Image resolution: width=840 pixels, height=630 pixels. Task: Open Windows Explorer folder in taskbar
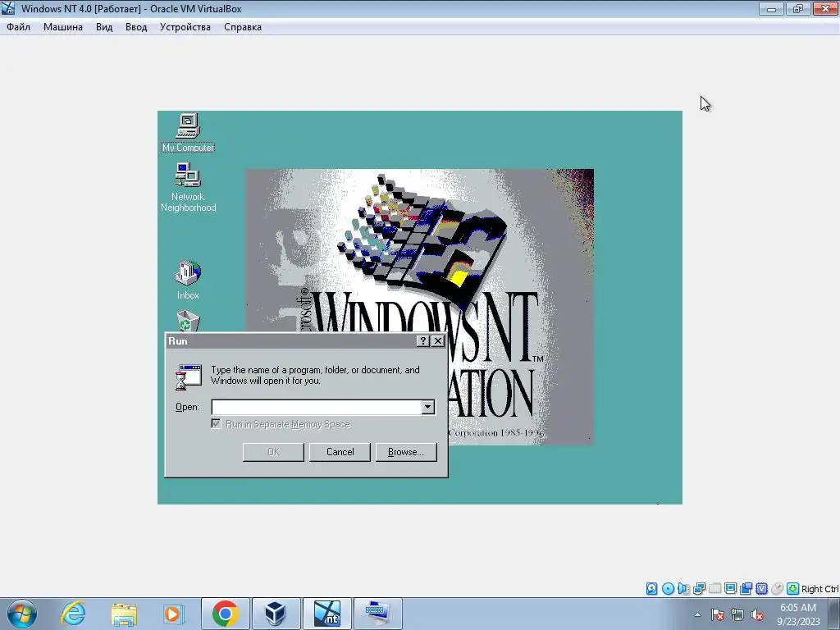click(x=124, y=614)
